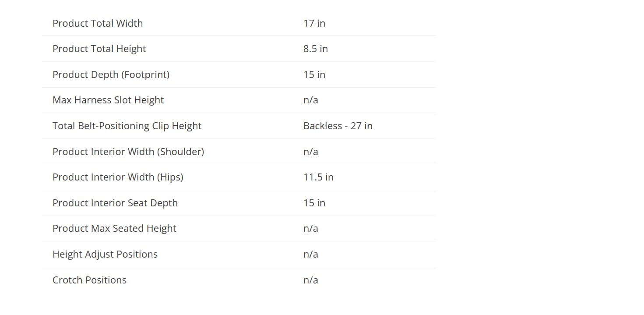Viewport: 644px width, 315px height.
Task: Click the "Max Harness Slot Height" label
Action: [108, 100]
